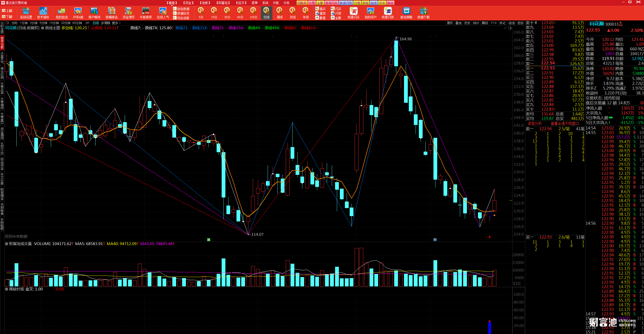Switch to the 60分钟 period tab
This screenshot has width=644, height=334.
pyautogui.click(x=77, y=23)
